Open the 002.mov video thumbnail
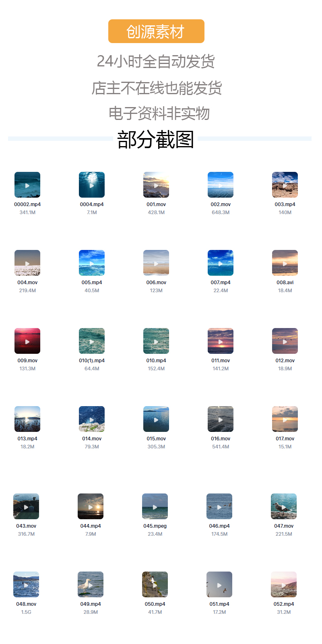322x644 pixels. pos(221,185)
